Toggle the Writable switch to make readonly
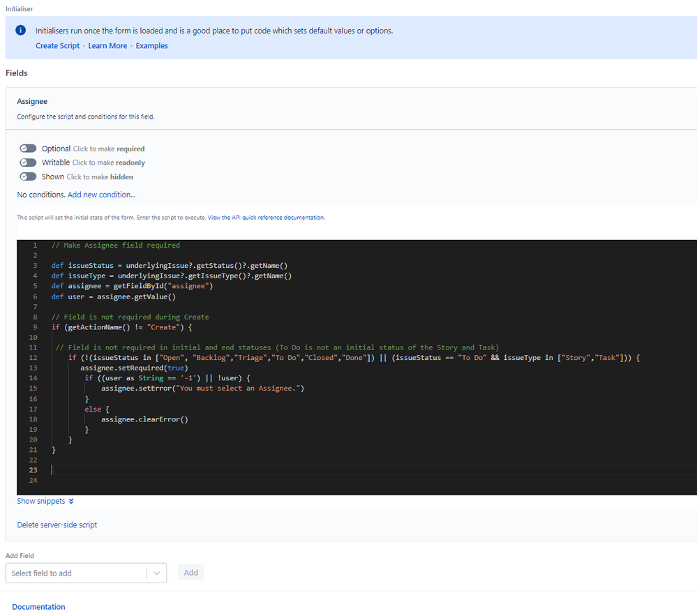The image size is (697, 616). (28, 163)
